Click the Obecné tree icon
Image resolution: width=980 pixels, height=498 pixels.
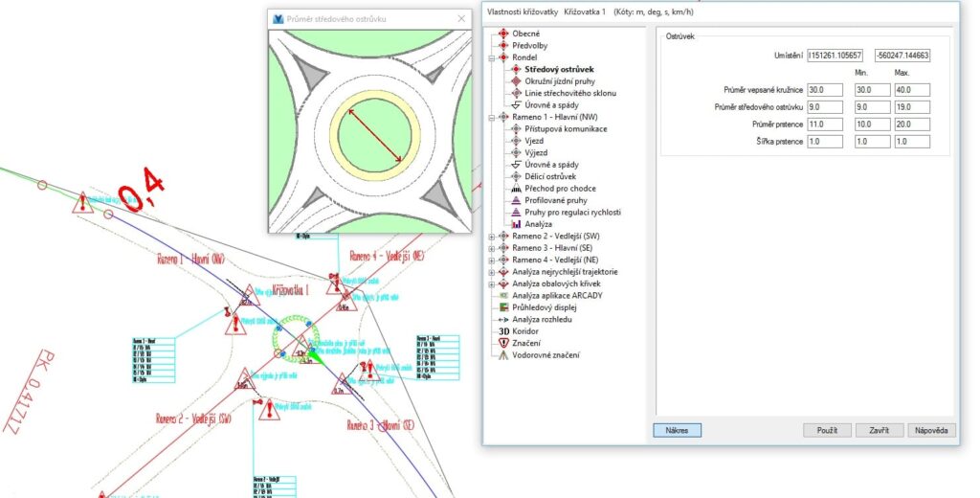click(503, 34)
